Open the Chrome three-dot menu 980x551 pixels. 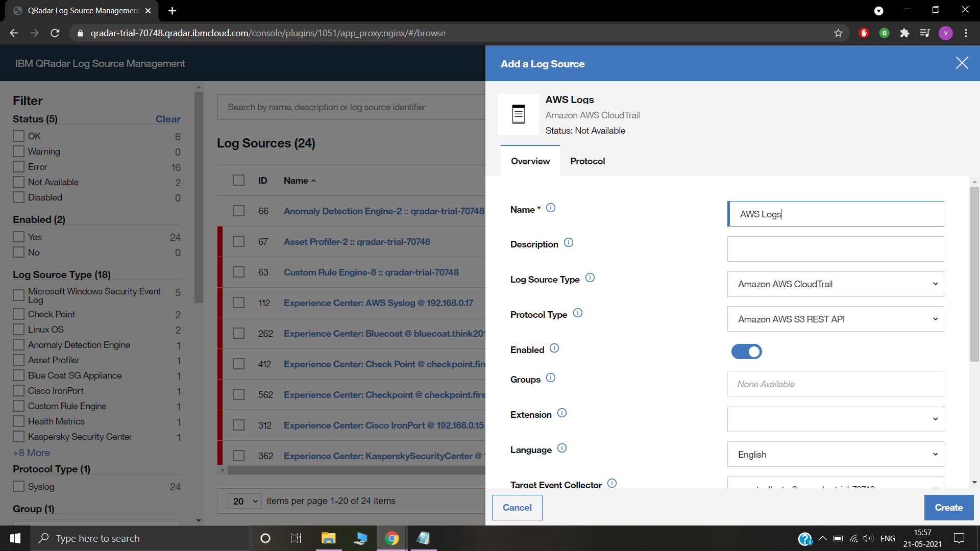[x=966, y=33]
